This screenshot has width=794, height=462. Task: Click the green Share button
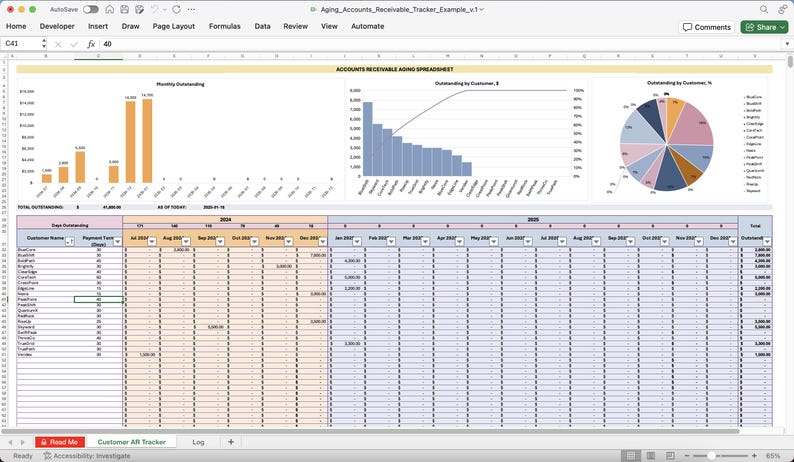click(x=764, y=27)
